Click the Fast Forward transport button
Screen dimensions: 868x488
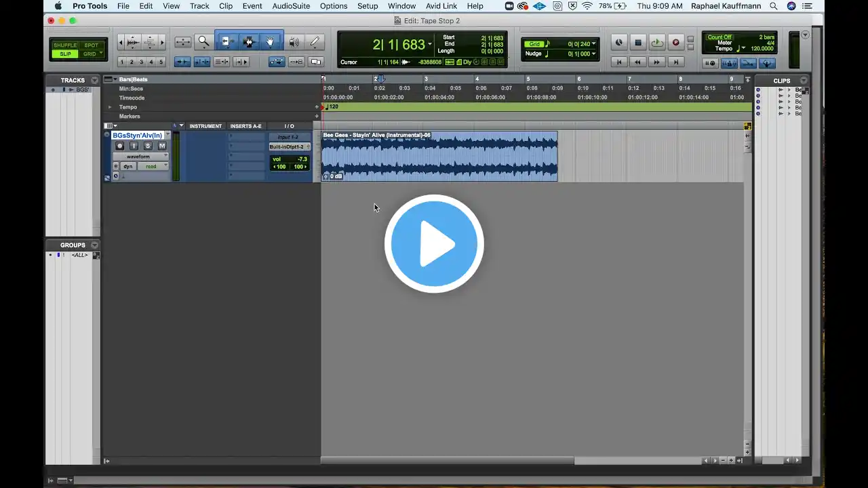(x=656, y=62)
